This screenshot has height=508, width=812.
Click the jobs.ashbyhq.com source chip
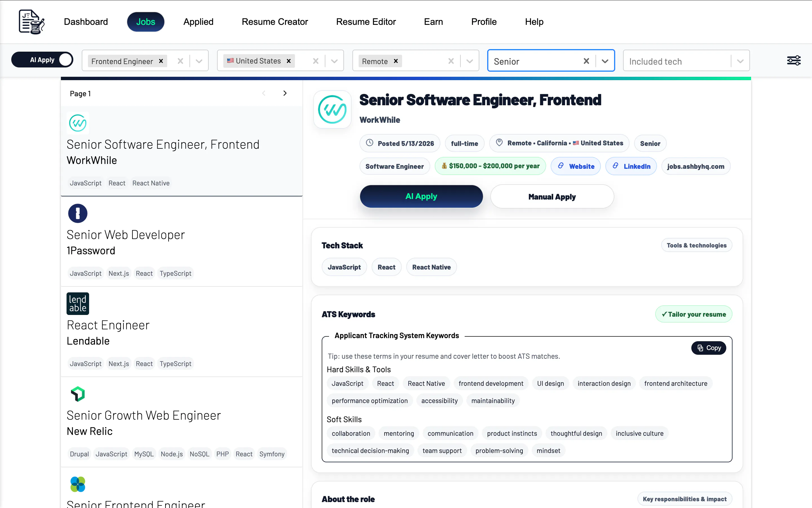click(x=696, y=166)
